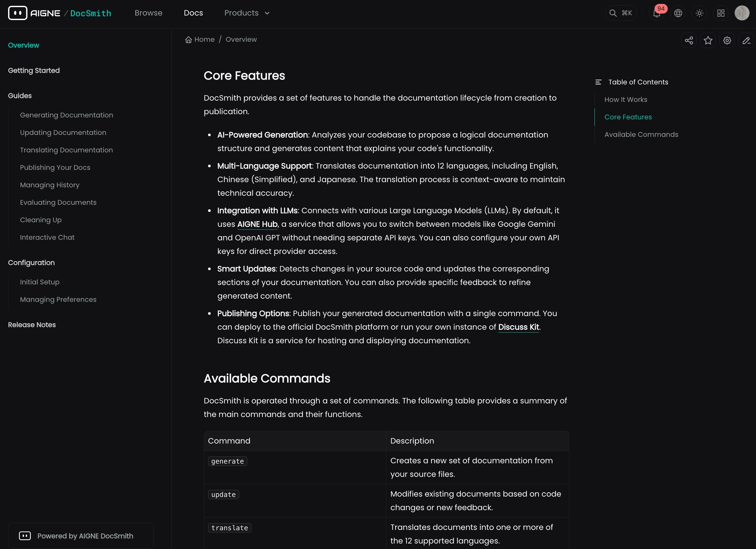
Task: Bookmark page with the star icon
Action: point(708,41)
